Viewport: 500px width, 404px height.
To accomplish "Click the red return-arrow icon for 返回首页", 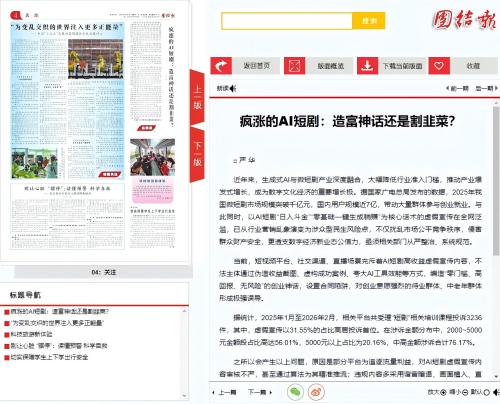I will coord(221,66).
